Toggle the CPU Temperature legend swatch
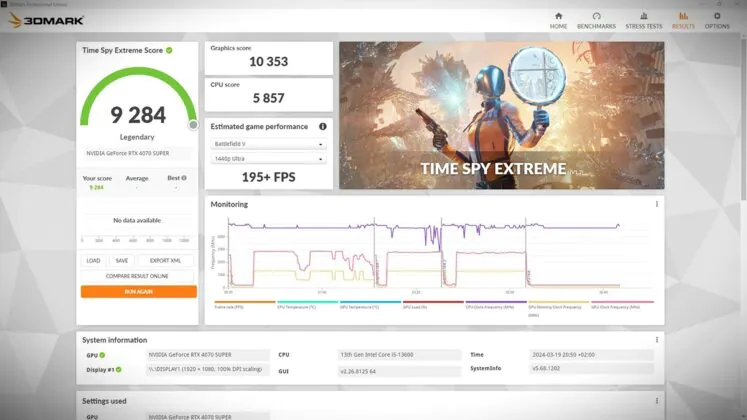747x420 pixels. pos(308,302)
